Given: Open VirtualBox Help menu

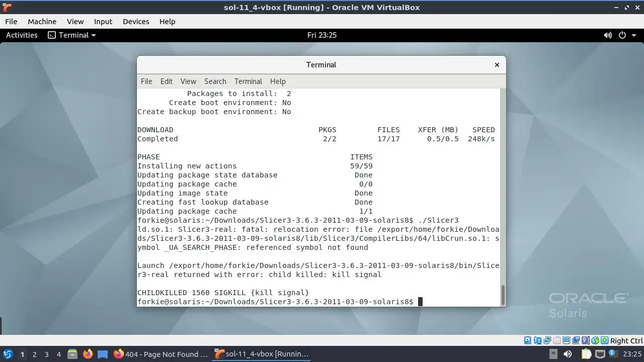Looking at the screenshot, I should (x=167, y=22).
